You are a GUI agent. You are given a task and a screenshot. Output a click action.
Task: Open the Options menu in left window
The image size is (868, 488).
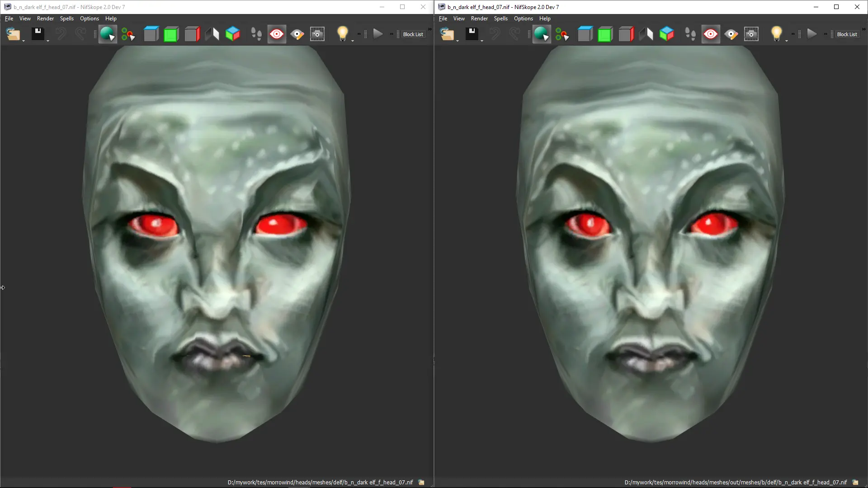pyautogui.click(x=90, y=19)
